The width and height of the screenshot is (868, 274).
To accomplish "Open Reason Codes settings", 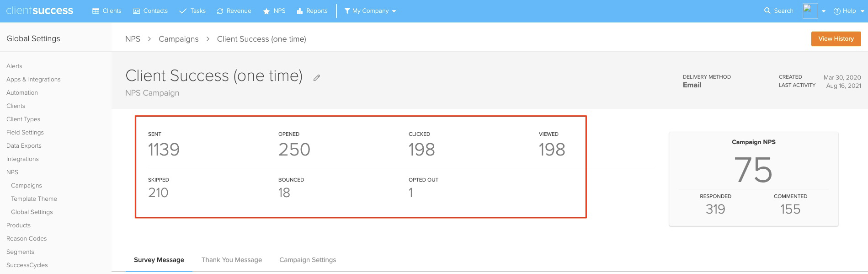I will point(27,238).
